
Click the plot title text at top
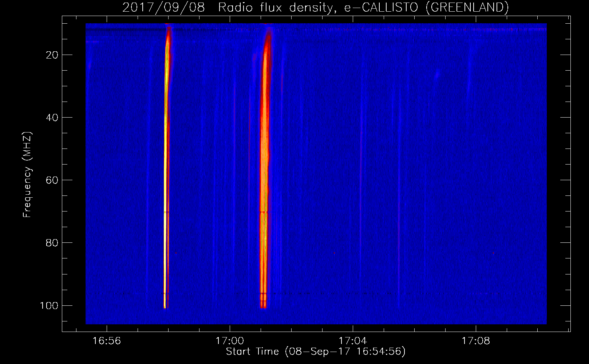pos(315,7)
